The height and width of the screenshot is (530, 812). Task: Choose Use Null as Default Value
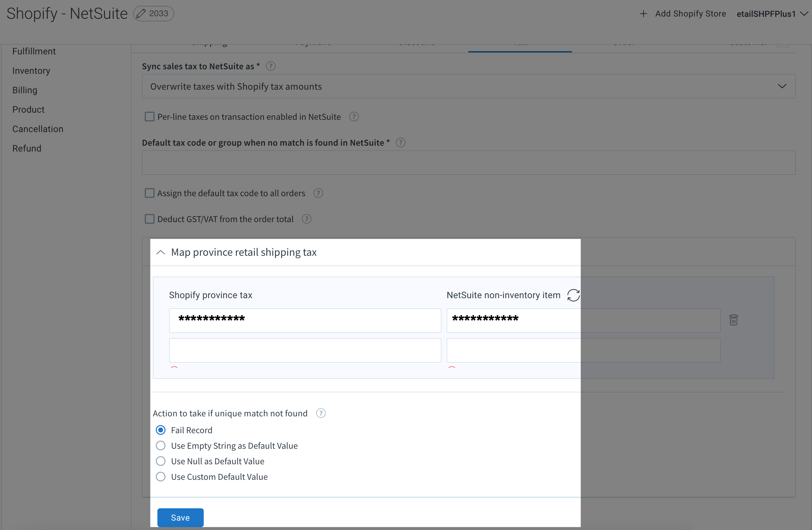[x=161, y=461]
